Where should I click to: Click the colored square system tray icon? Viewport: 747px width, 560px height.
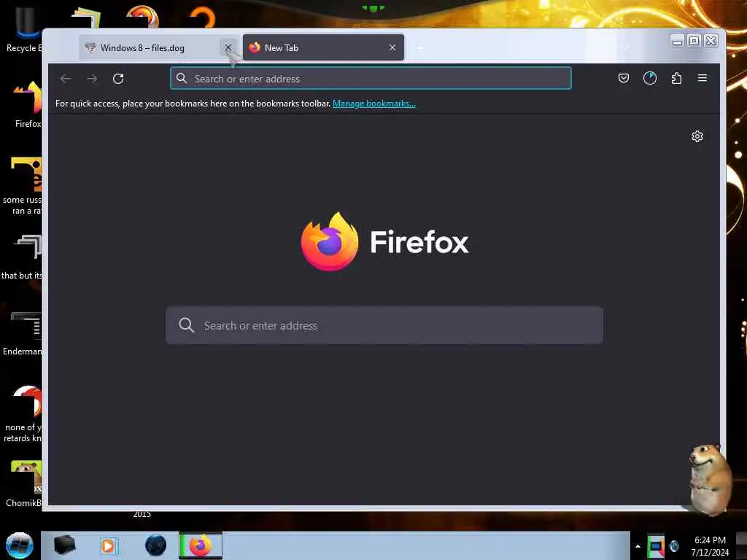(656, 546)
